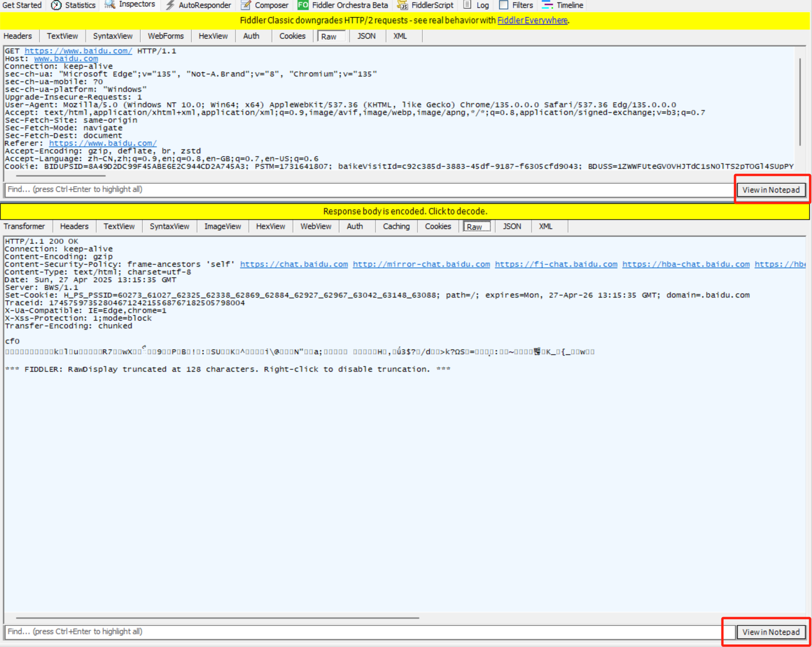Open the Statistics tab clock icon
The height and width of the screenshot is (647, 812).
56,5
